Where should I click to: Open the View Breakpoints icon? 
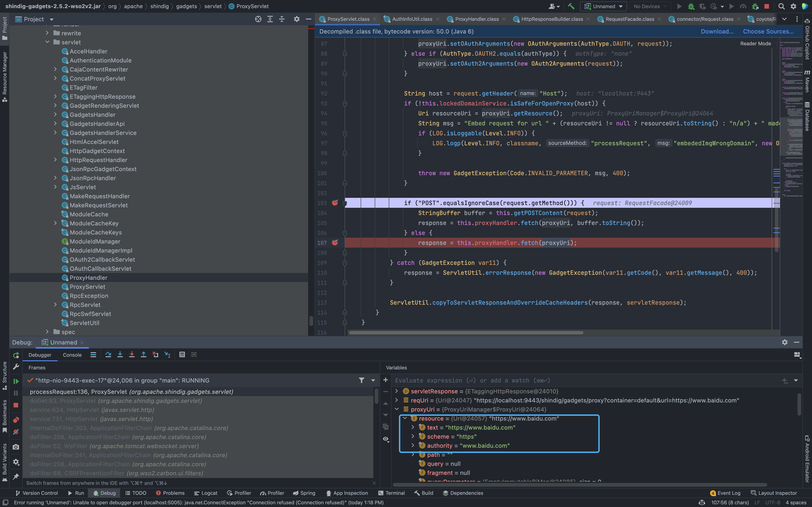pyautogui.click(x=16, y=420)
